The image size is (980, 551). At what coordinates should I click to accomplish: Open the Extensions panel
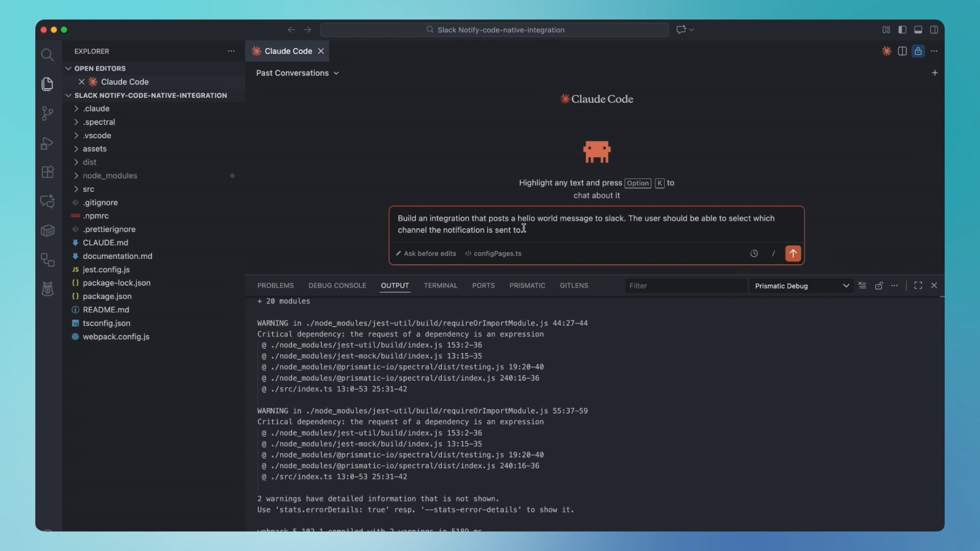[47, 172]
